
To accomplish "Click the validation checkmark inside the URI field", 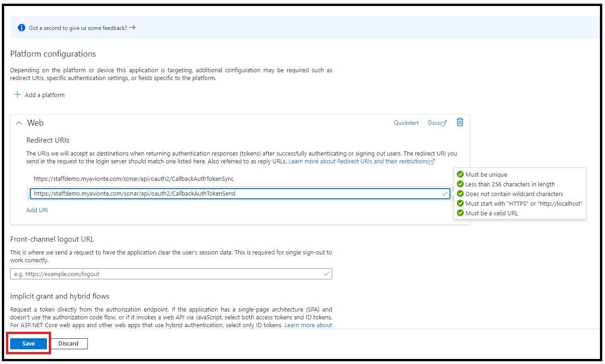I will tap(444, 194).
